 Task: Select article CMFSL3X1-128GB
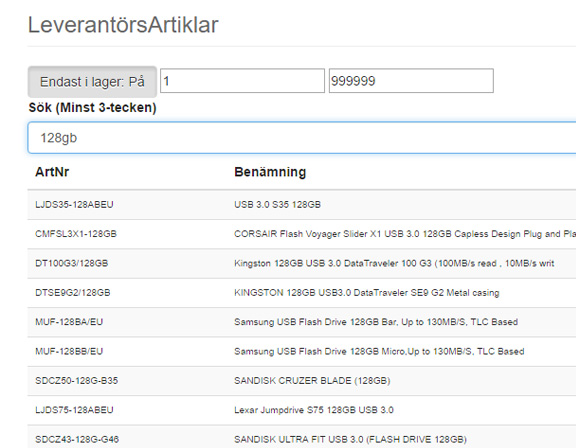pyautogui.click(x=76, y=234)
